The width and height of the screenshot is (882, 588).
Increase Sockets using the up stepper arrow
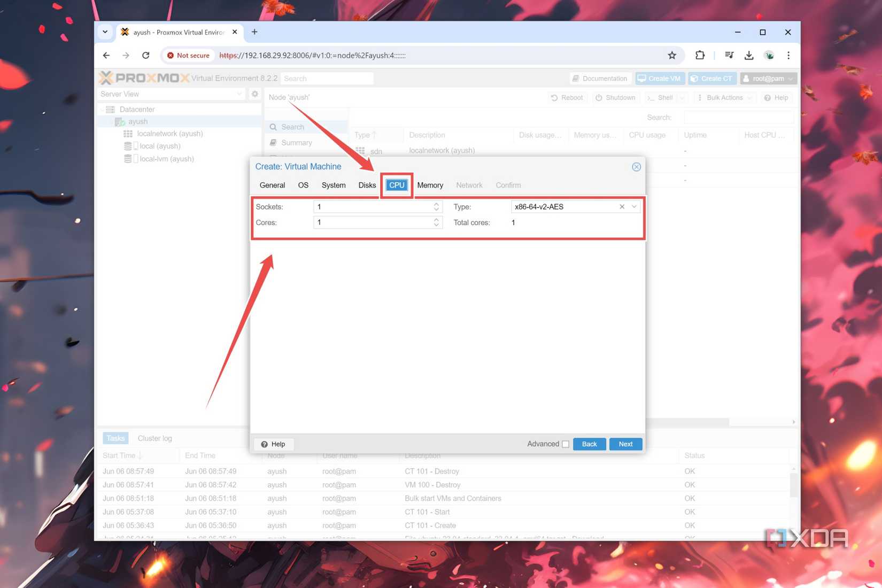437,204
